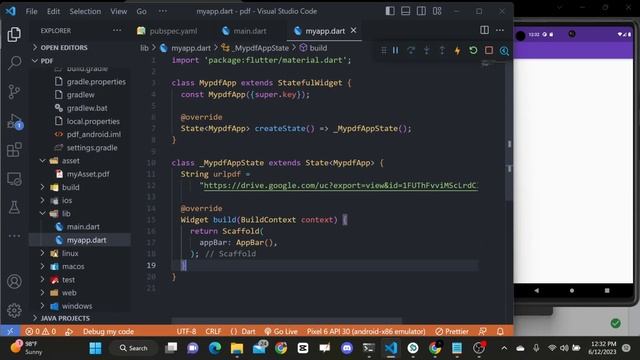
Task: Open the notifications bell
Action: click(x=500, y=331)
